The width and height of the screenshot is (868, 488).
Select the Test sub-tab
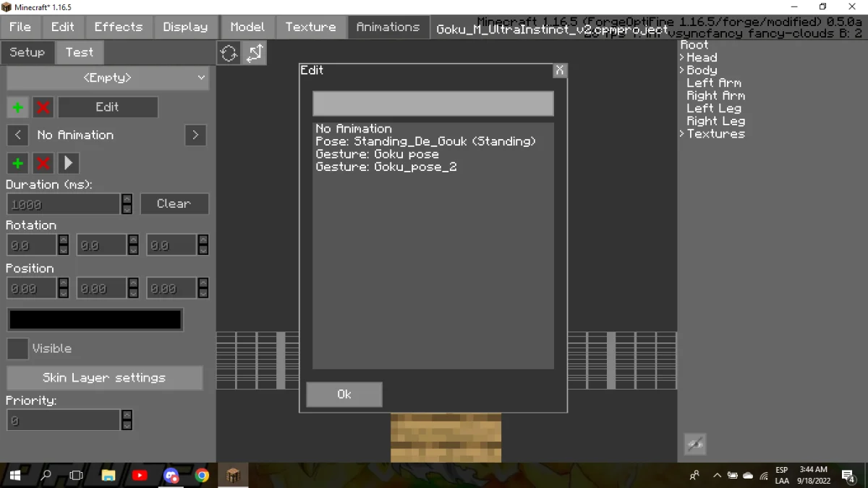click(80, 52)
